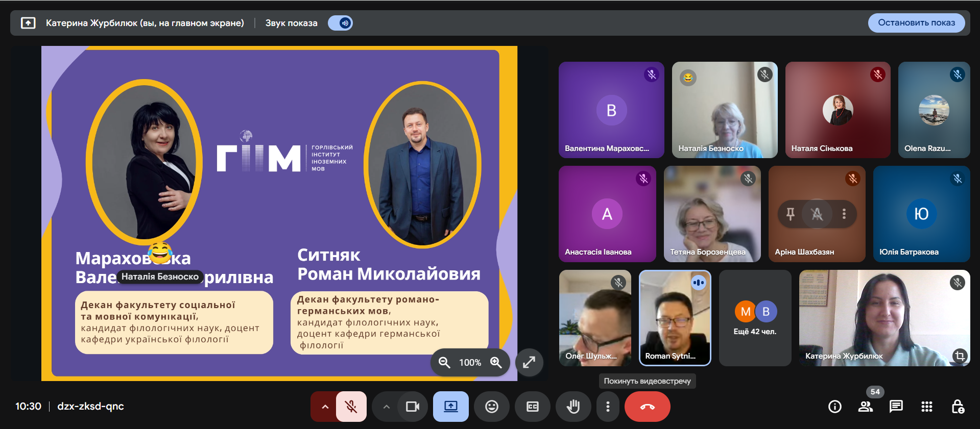Image resolution: width=980 pixels, height=429 pixels.
Task: Open the emoji reactions picker
Action: click(x=491, y=407)
